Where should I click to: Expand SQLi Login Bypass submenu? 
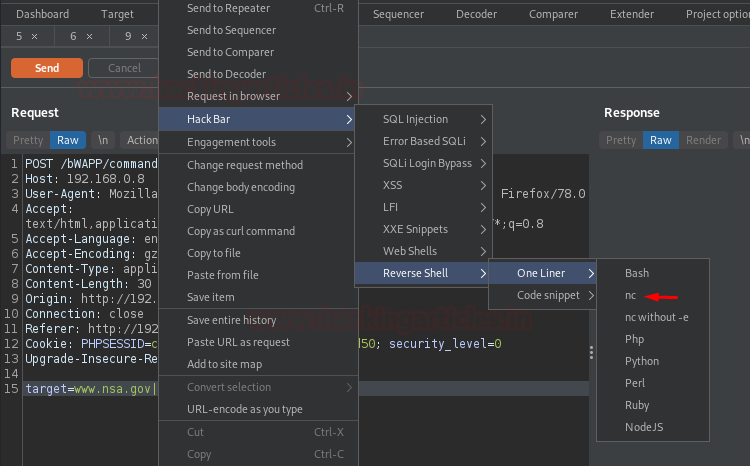tap(423, 163)
